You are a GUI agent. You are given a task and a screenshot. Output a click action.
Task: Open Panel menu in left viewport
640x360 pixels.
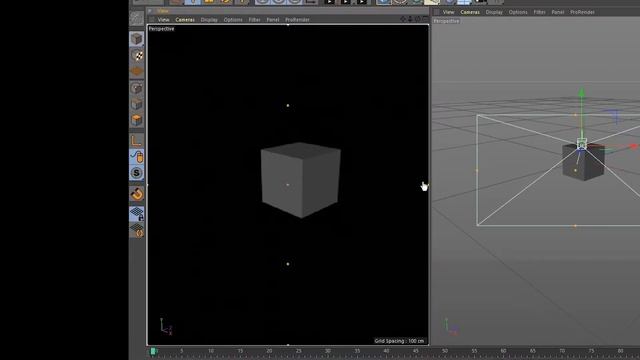click(x=273, y=20)
